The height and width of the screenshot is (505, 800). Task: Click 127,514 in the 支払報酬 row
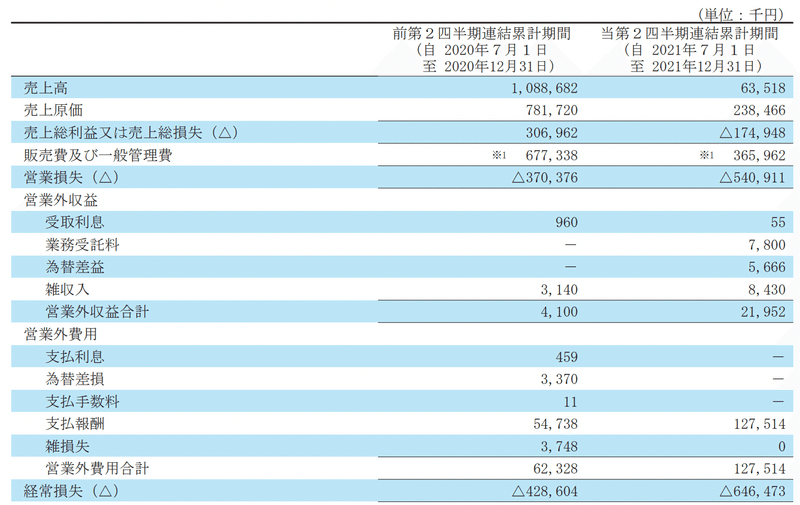click(x=760, y=424)
